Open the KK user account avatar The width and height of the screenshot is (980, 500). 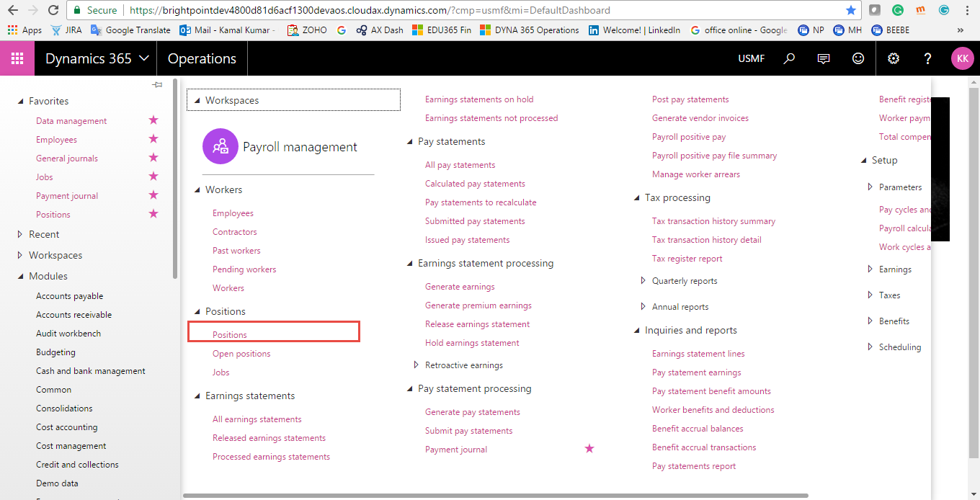point(962,58)
